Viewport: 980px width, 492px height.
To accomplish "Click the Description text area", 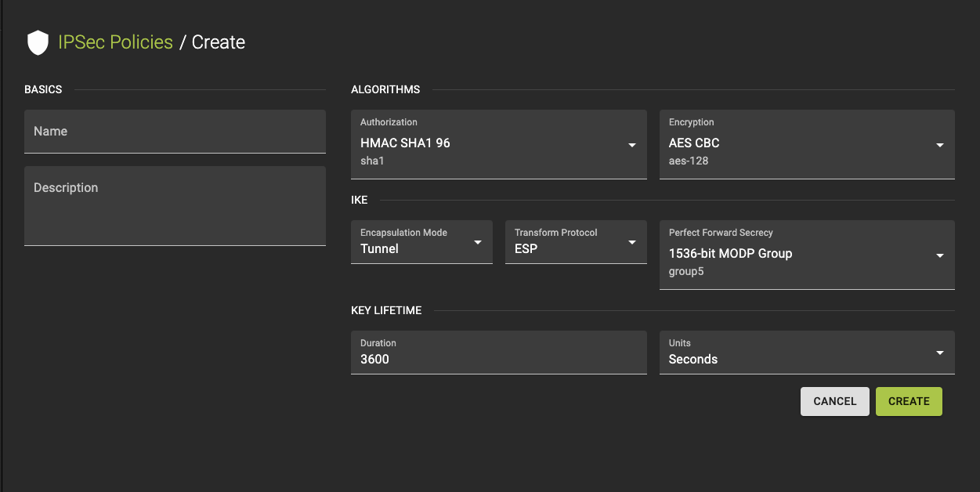I will [x=175, y=206].
